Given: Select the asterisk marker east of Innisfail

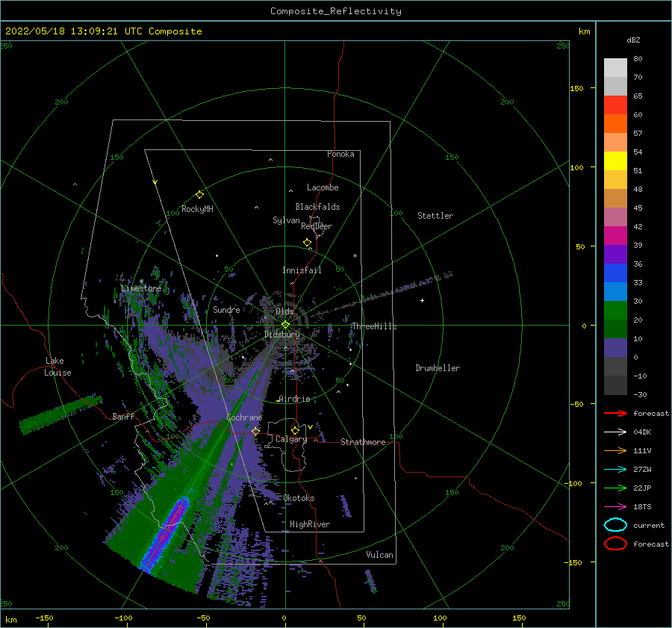Looking at the screenshot, I should 355,256.
